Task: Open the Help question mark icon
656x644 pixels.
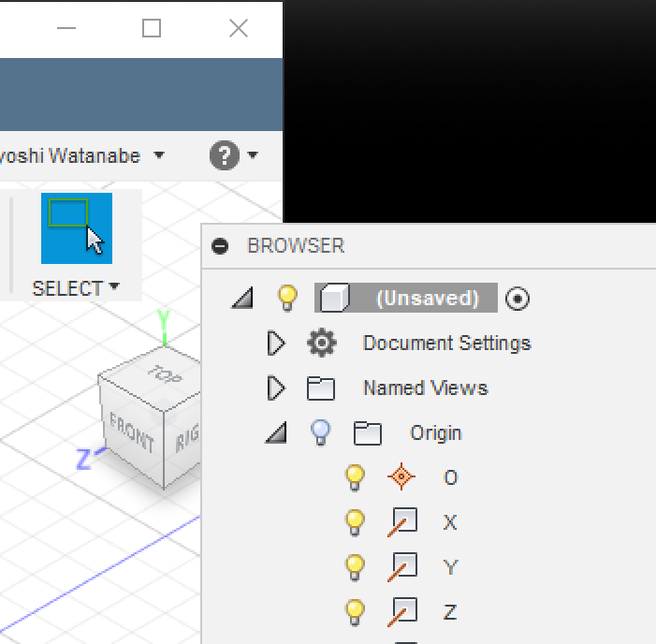Action: tap(225, 155)
